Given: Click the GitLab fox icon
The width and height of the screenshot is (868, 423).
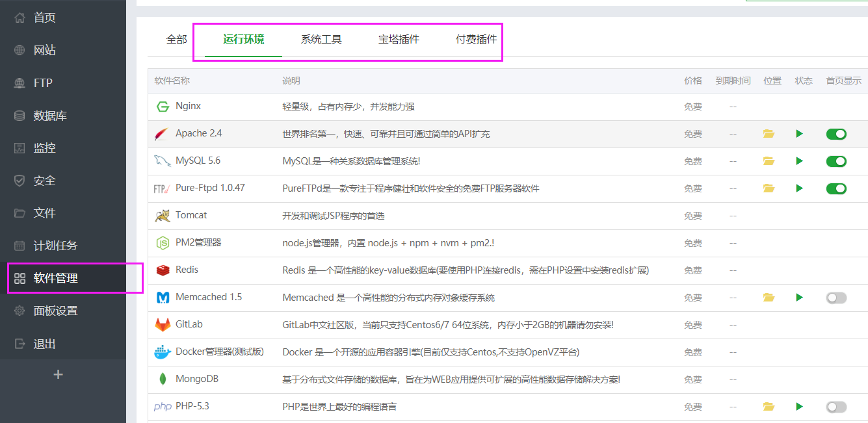Looking at the screenshot, I should click(x=163, y=325).
